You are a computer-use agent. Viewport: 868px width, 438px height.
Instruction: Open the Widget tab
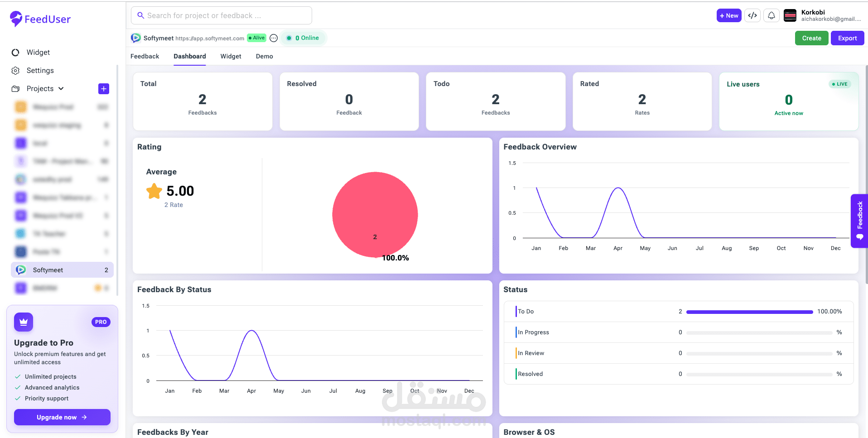coord(231,56)
